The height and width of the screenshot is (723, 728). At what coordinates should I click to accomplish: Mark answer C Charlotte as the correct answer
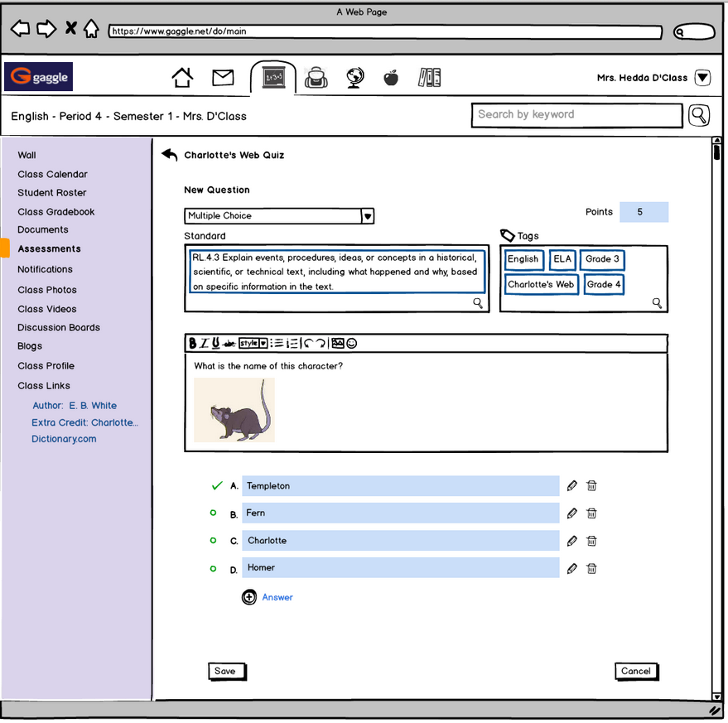[214, 541]
